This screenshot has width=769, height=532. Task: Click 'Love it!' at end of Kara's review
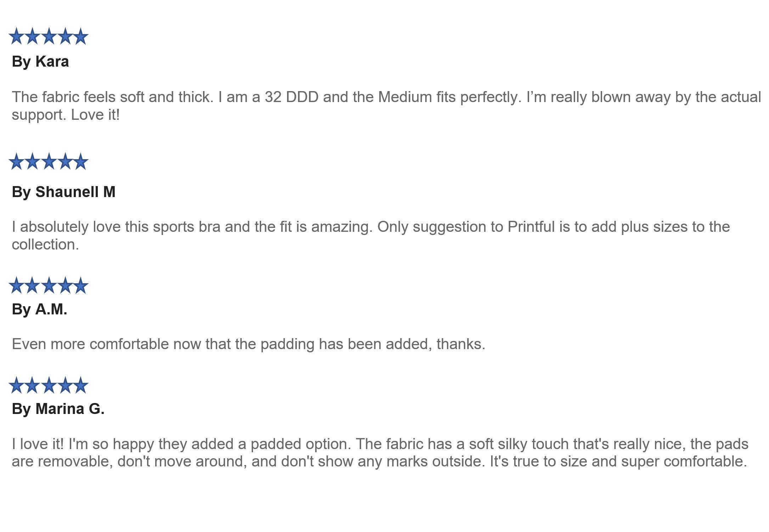pyautogui.click(x=95, y=115)
